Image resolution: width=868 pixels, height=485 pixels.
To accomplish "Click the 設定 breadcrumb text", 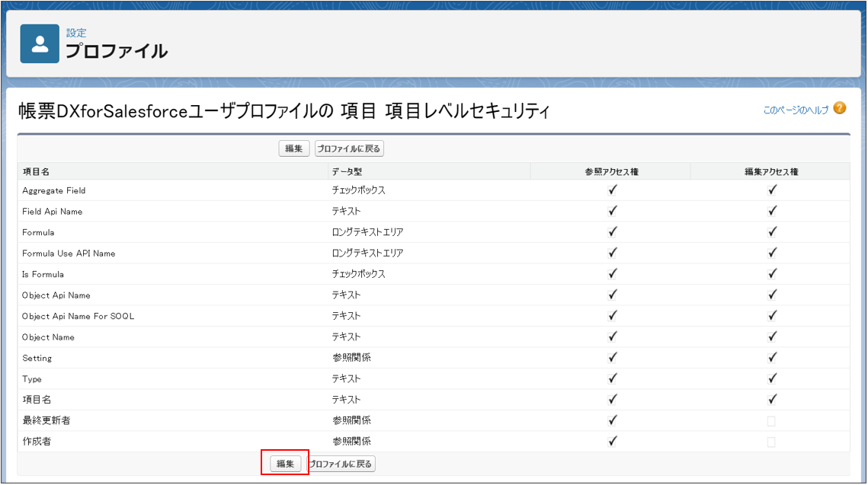I will tap(76, 34).
